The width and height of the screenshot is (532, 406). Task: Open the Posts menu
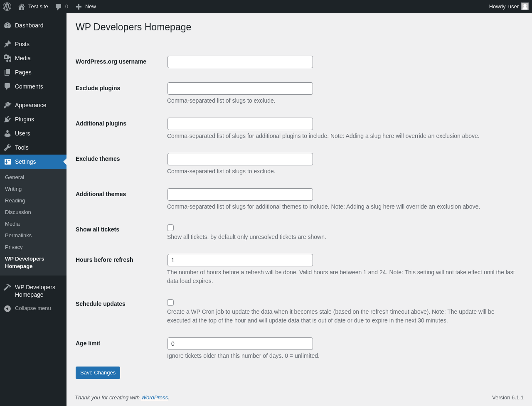33,44
